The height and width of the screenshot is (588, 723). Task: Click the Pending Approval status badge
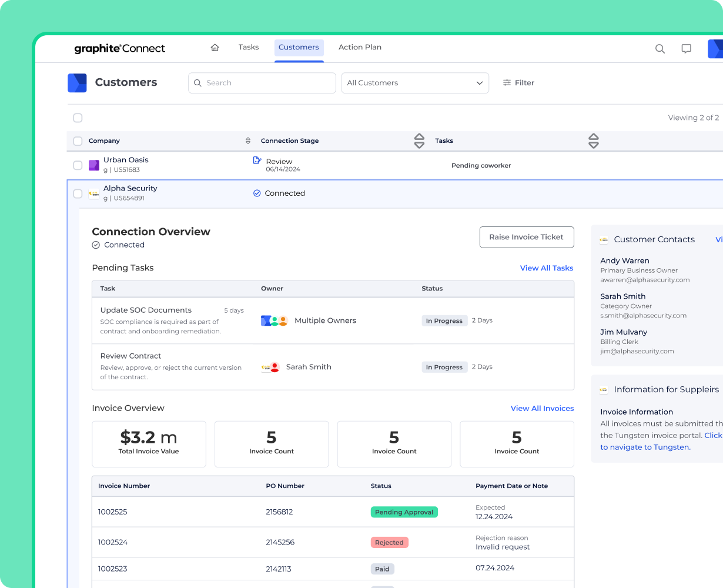[x=404, y=512]
